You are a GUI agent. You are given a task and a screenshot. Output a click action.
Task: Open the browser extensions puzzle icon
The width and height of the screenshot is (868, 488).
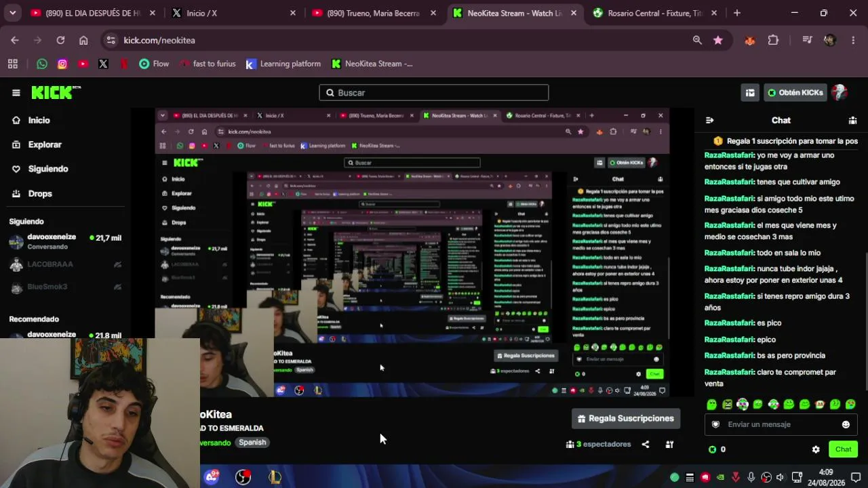tap(773, 40)
